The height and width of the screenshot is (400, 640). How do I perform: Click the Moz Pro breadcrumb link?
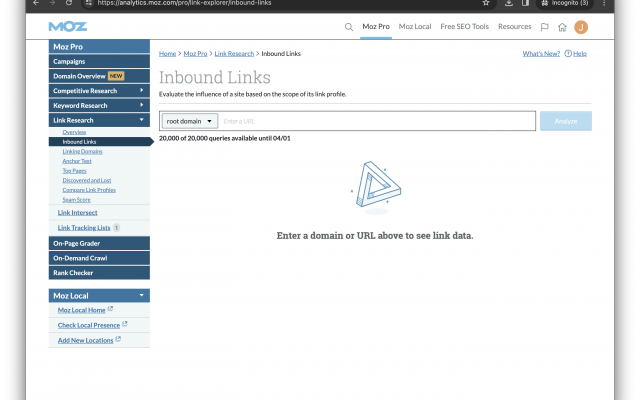click(x=195, y=53)
